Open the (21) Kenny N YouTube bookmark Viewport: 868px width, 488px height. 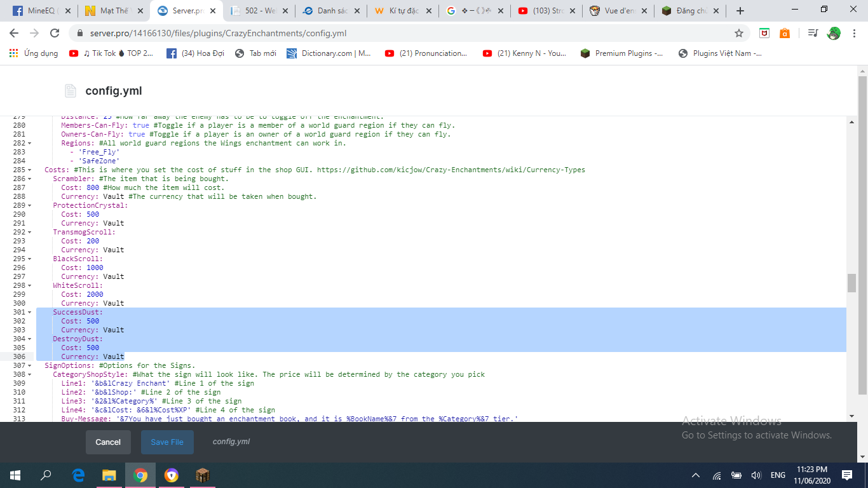pos(524,53)
